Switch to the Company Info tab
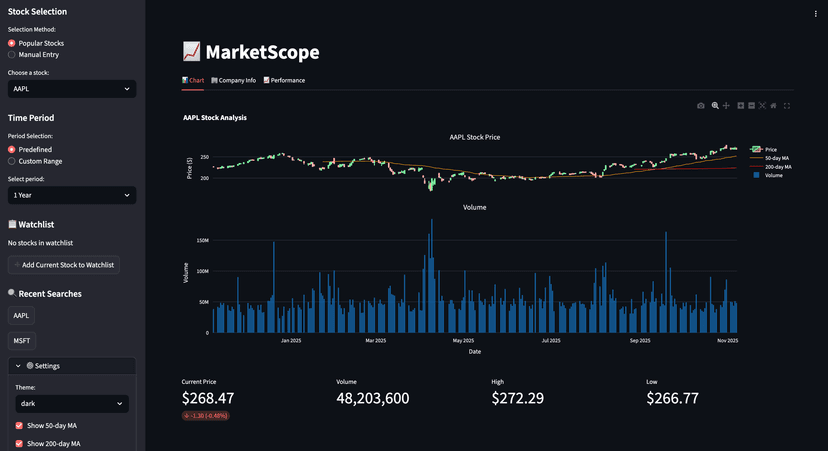828x451 pixels. [x=234, y=80]
